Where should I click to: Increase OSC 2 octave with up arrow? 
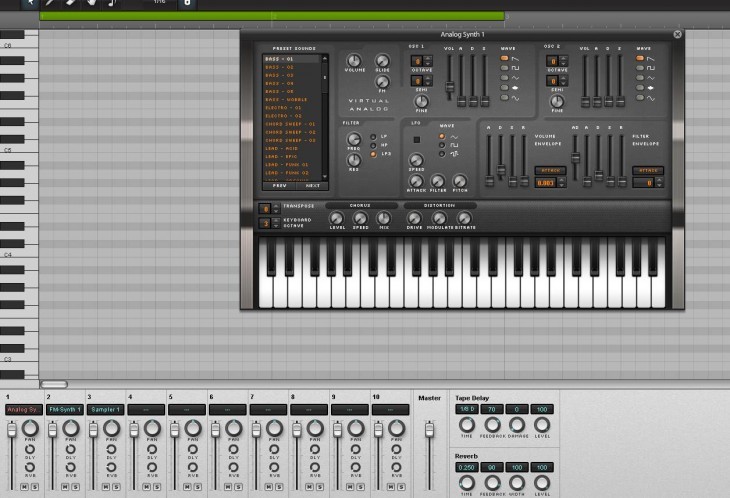tap(564, 58)
